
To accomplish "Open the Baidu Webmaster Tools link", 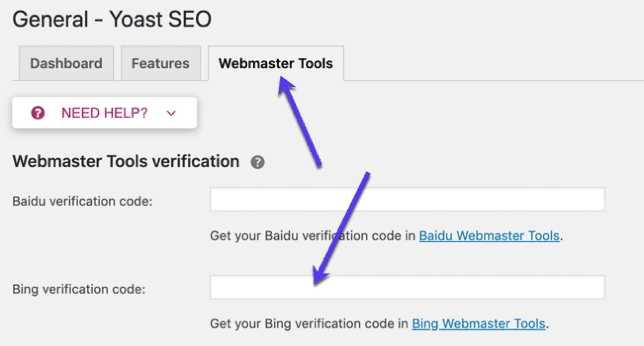I will (x=489, y=236).
